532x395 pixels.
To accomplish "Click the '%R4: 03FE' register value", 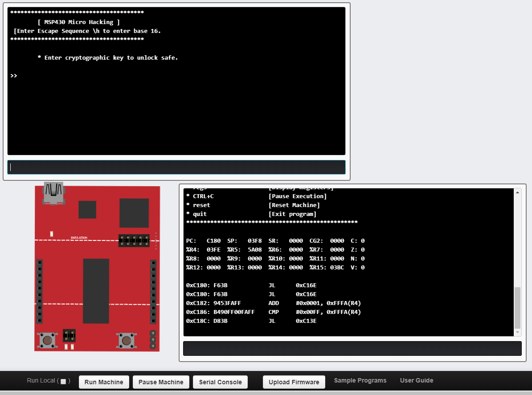I will [203, 249].
